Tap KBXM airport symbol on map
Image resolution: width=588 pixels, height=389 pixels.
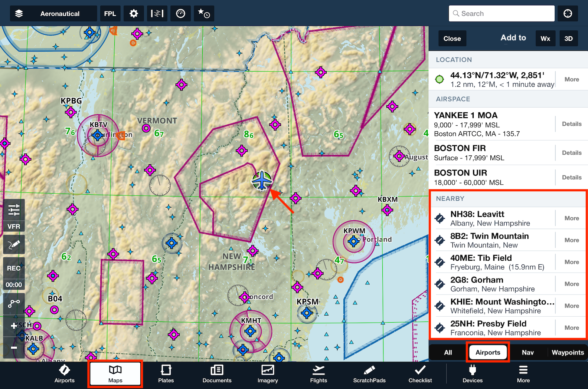(387, 210)
